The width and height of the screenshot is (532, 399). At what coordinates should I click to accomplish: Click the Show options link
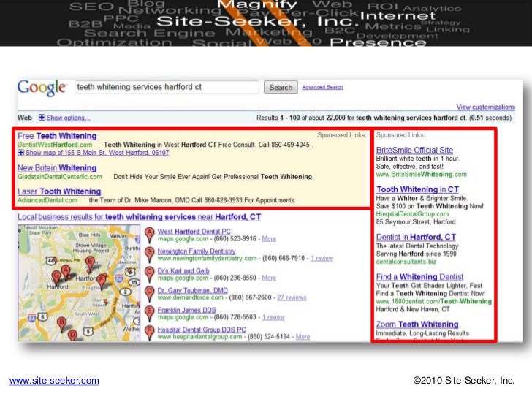tap(68, 118)
